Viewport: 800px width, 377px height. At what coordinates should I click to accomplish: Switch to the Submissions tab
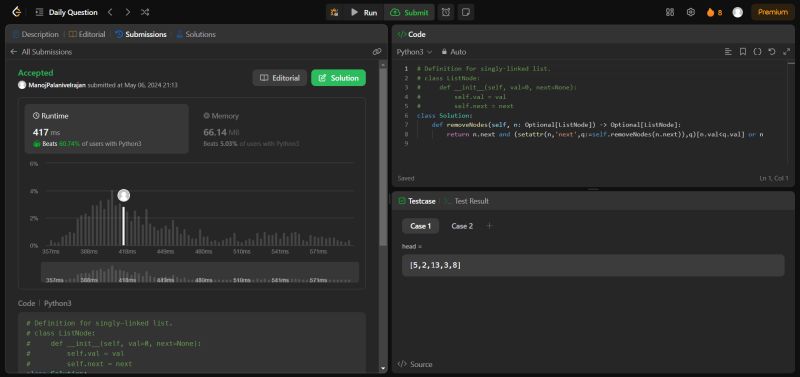tap(141, 35)
